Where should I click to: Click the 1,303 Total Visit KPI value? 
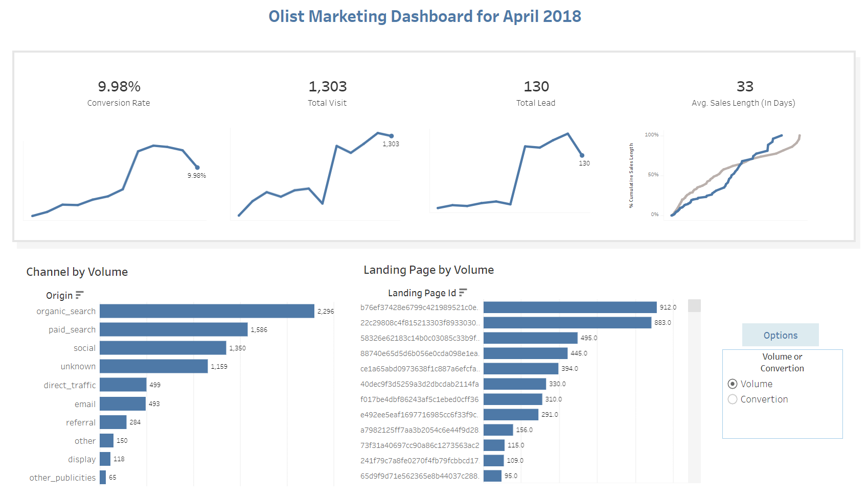pyautogui.click(x=328, y=86)
